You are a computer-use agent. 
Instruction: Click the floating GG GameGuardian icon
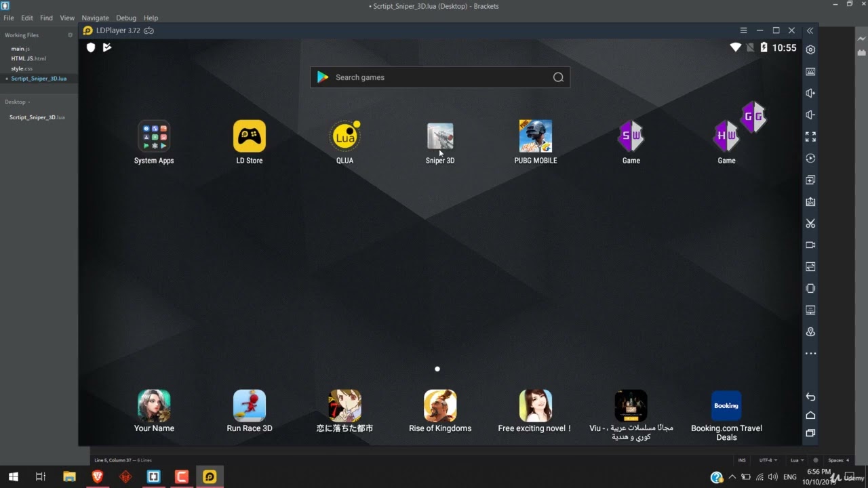(x=753, y=117)
